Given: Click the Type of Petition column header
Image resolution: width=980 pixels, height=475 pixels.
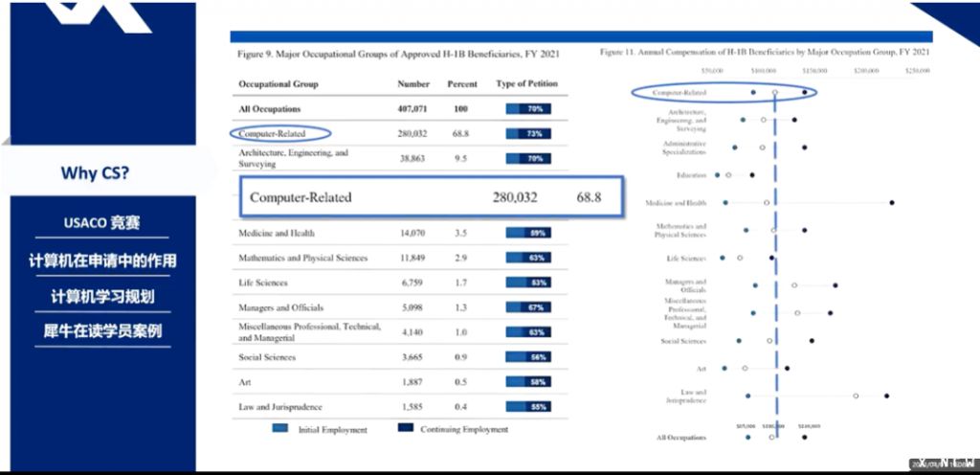Looking at the screenshot, I should coord(526,84).
